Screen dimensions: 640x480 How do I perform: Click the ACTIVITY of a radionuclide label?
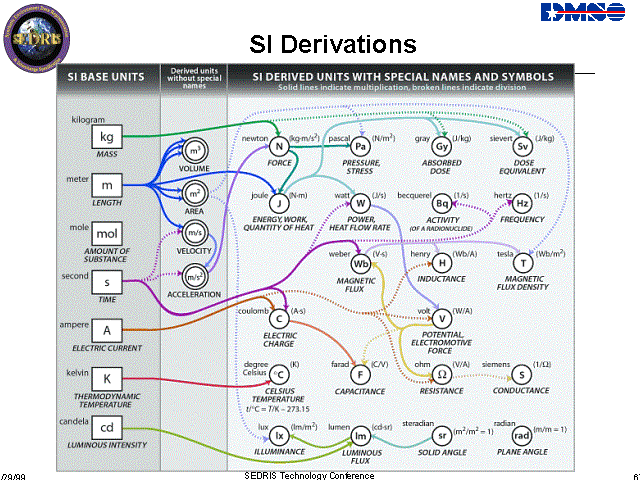coord(442,224)
